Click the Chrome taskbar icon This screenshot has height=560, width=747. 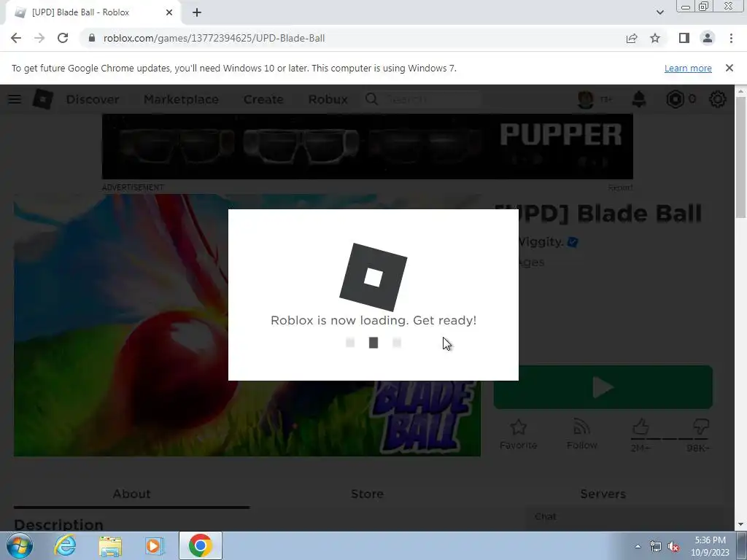(200, 545)
